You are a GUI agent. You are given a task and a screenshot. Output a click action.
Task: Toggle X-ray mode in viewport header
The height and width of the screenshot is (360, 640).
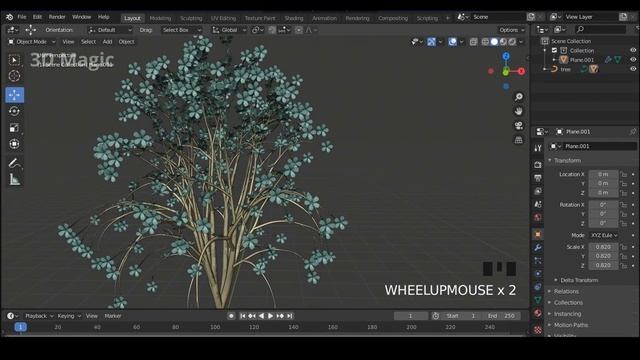pos(473,42)
